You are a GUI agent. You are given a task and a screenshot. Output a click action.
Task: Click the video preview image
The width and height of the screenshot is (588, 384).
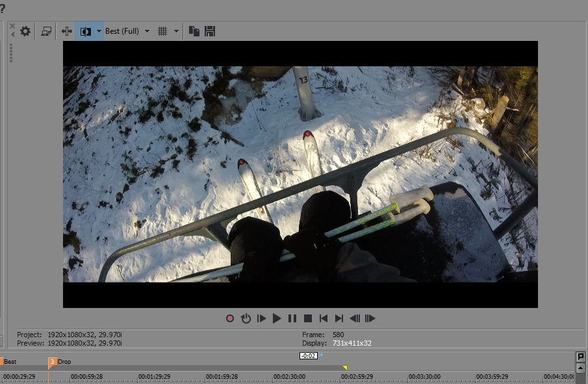point(300,174)
